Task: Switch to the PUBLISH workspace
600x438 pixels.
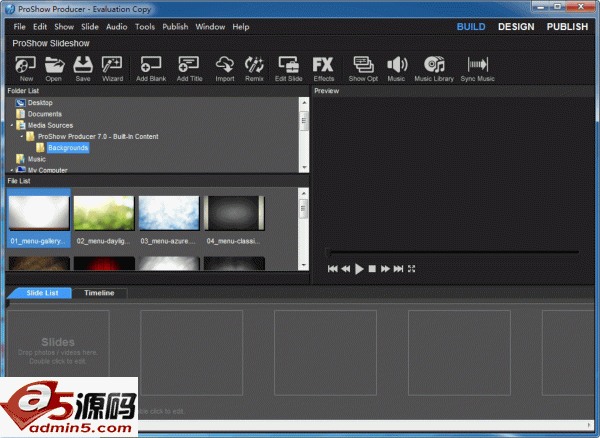Action: tap(567, 27)
